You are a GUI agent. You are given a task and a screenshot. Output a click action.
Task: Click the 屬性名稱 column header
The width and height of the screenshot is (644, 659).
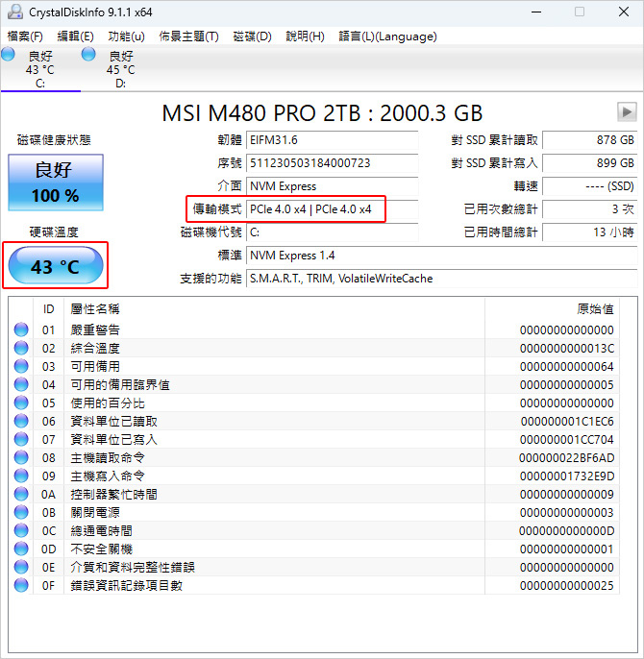[x=274, y=309]
